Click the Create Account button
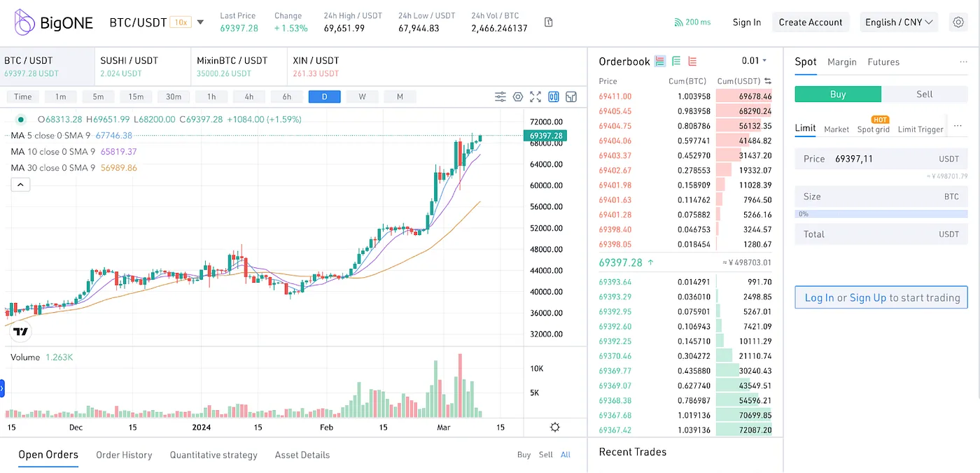The image size is (980, 473). pyautogui.click(x=811, y=22)
